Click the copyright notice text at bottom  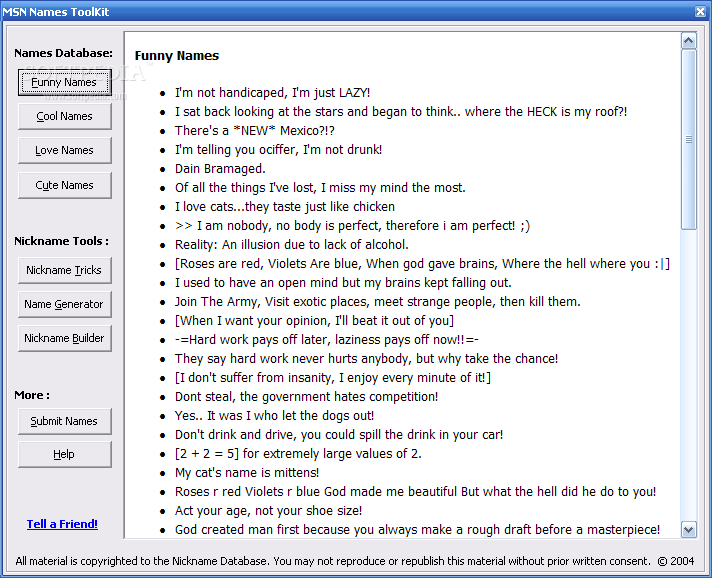[355, 562]
